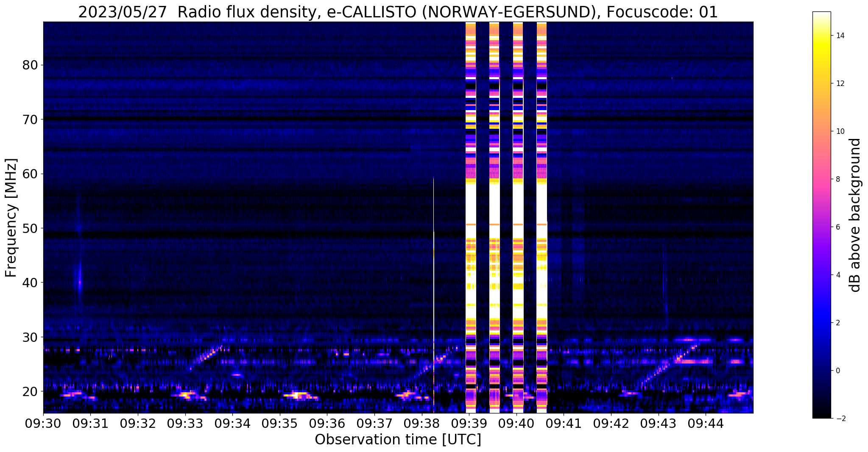Click the colorbar tick label 4
This screenshot has width=868, height=452.
point(837,275)
